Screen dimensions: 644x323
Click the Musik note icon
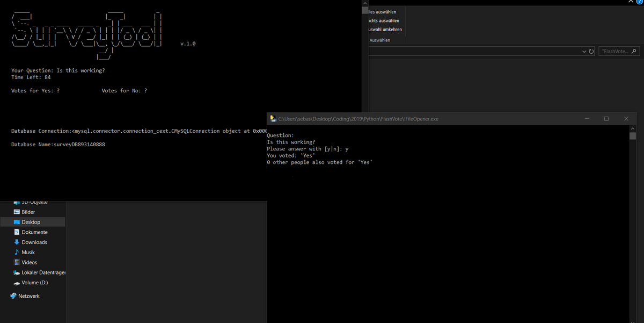pyautogui.click(x=17, y=252)
